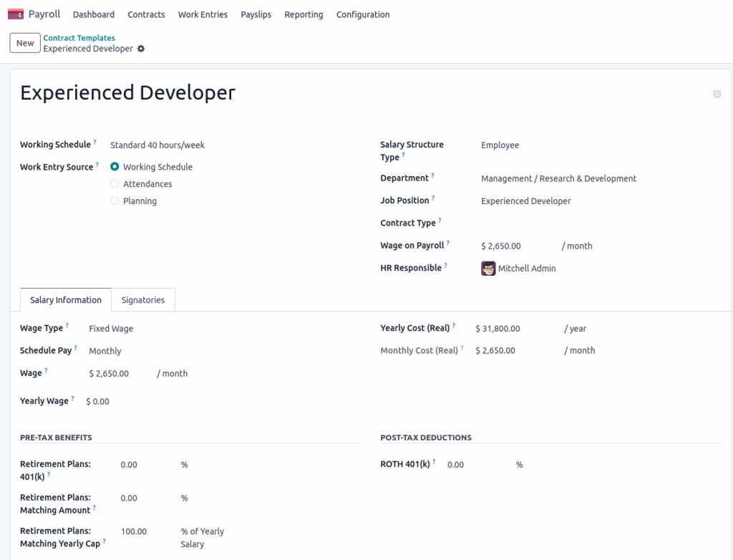The width and height of the screenshot is (733, 560).
Task: Show help tooltip for Wage Type
Action: click(x=67, y=326)
